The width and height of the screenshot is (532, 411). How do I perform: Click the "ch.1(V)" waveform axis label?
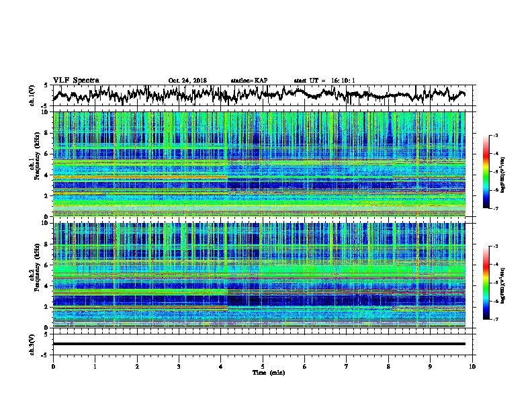pos(32,95)
